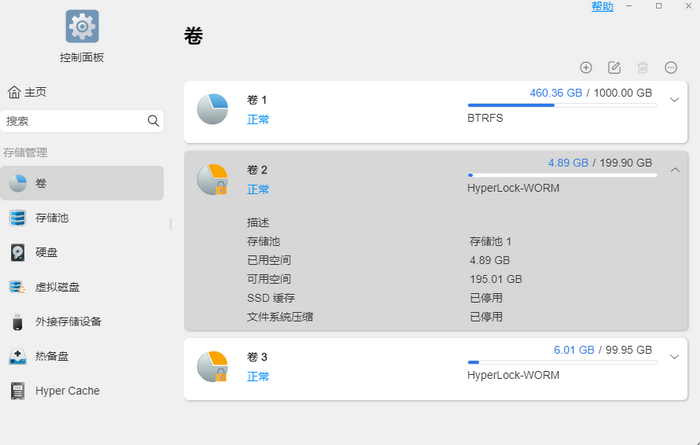This screenshot has height=445, width=700.
Task: Click the SSD 缓存 label
Action: click(x=271, y=298)
